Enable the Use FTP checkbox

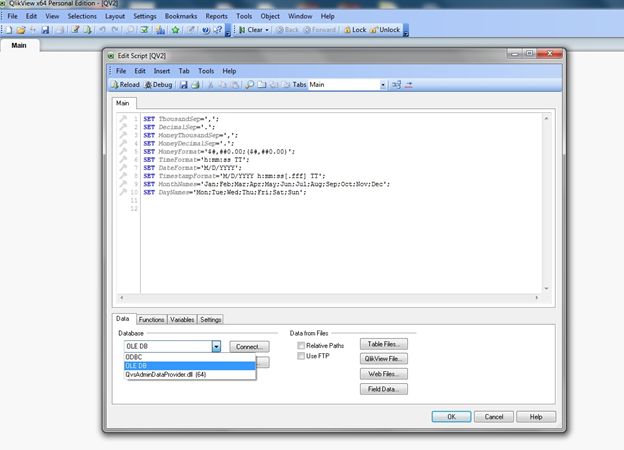(x=301, y=356)
